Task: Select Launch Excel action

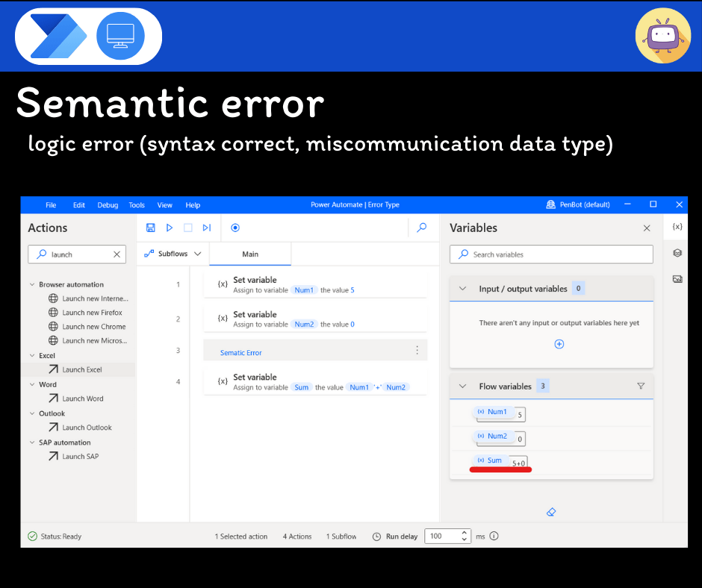Action: coord(82,370)
